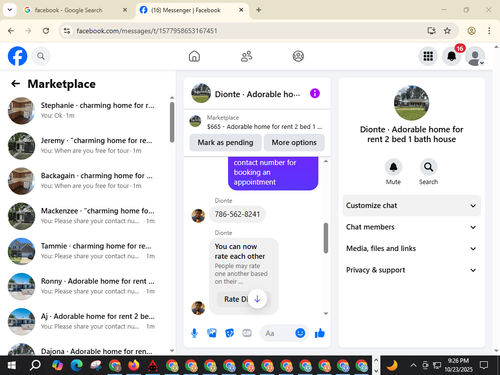Click the phone number message 786-562-8241
This screenshot has height=375, width=500.
pyautogui.click(x=237, y=214)
